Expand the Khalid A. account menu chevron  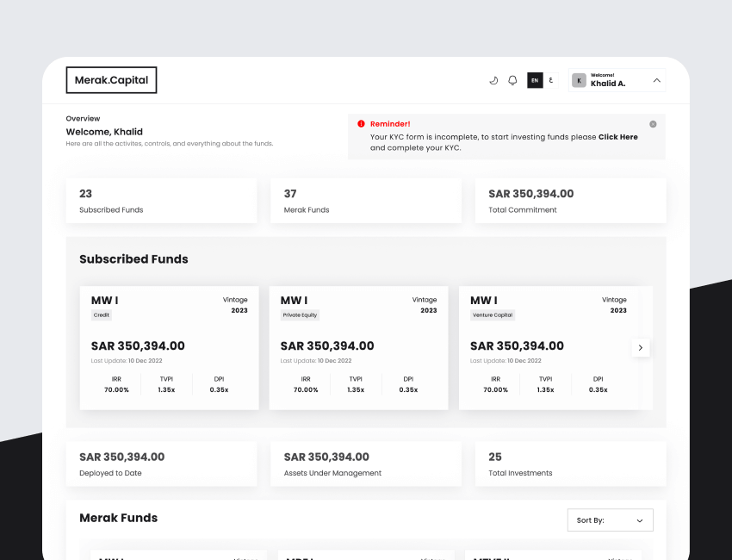[x=657, y=80]
